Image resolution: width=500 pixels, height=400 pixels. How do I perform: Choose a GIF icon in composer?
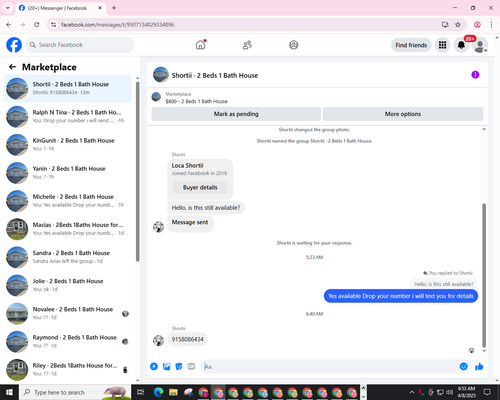click(191, 367)
